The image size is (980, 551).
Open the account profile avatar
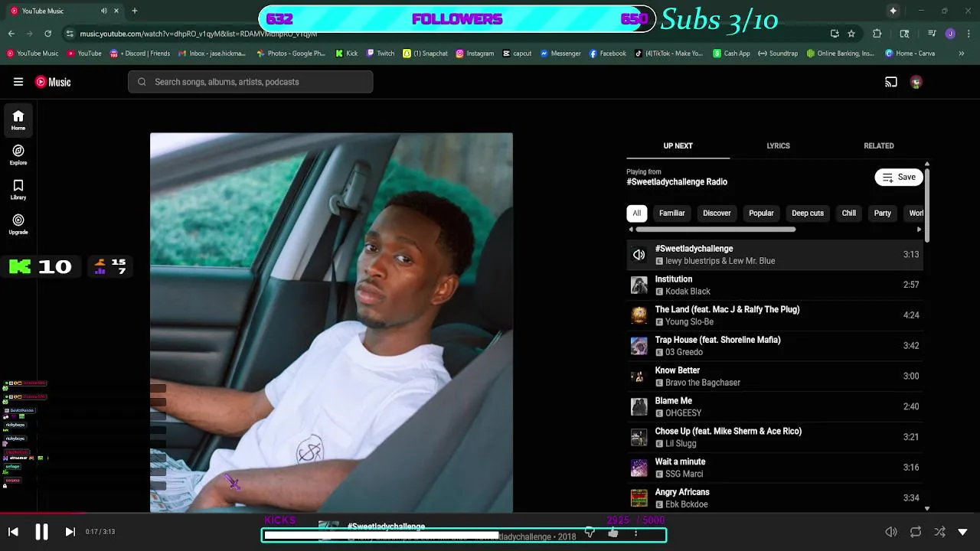point(916,82)
